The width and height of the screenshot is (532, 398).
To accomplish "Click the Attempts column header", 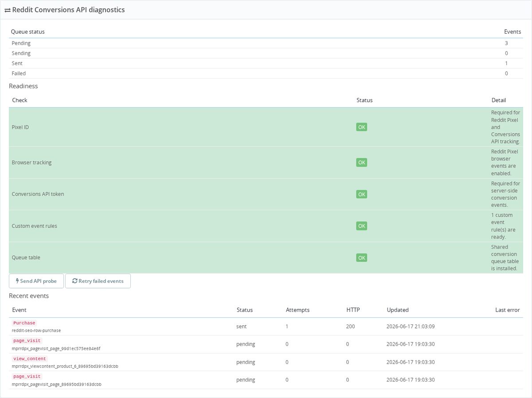I will pyautogui.click(x=298, y=310).
